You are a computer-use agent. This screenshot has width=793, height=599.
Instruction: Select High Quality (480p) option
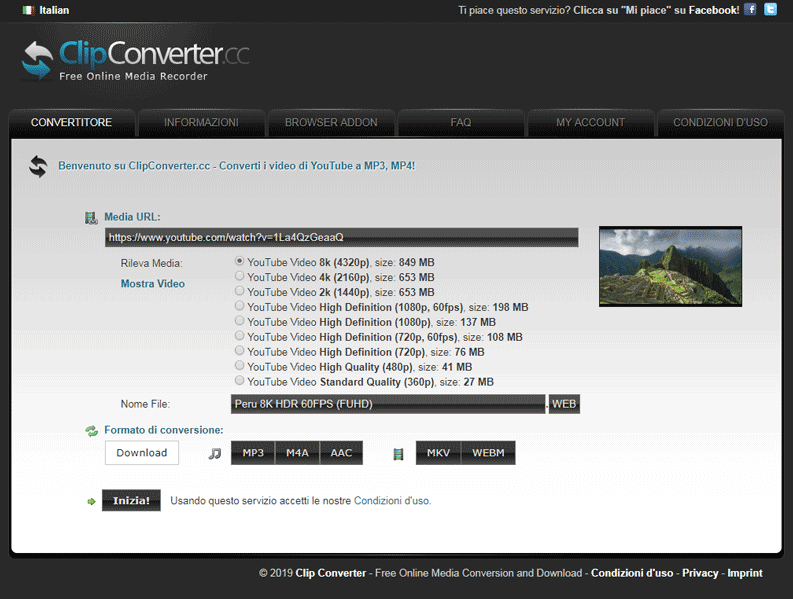coord(239,366)
